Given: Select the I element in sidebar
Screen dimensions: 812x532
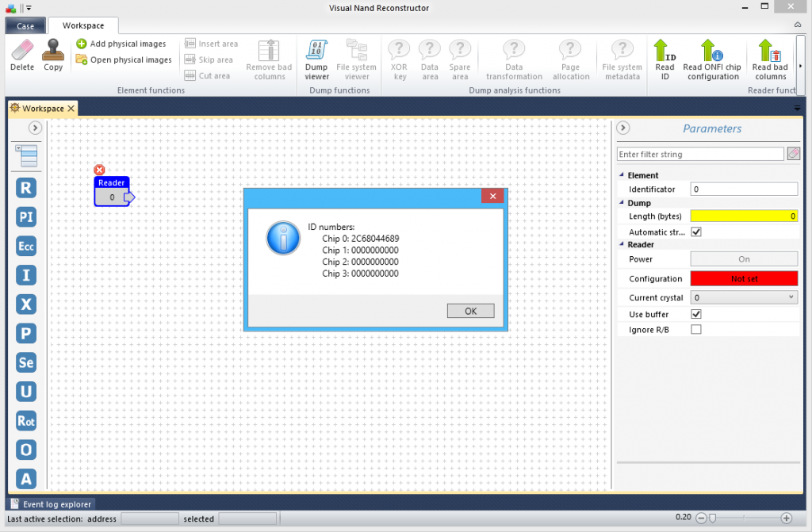Looking at the screenshot, I should pyautogui.click(x=26, y=275).
